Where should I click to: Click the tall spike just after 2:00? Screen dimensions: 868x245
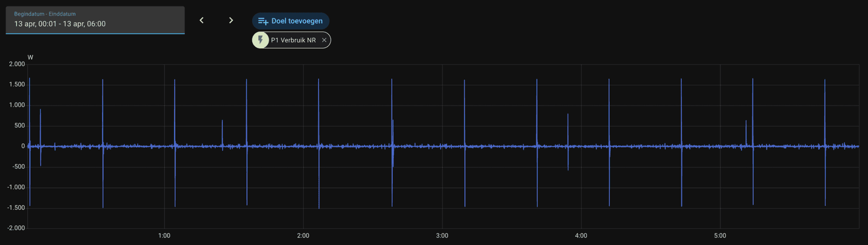point(318,109)
